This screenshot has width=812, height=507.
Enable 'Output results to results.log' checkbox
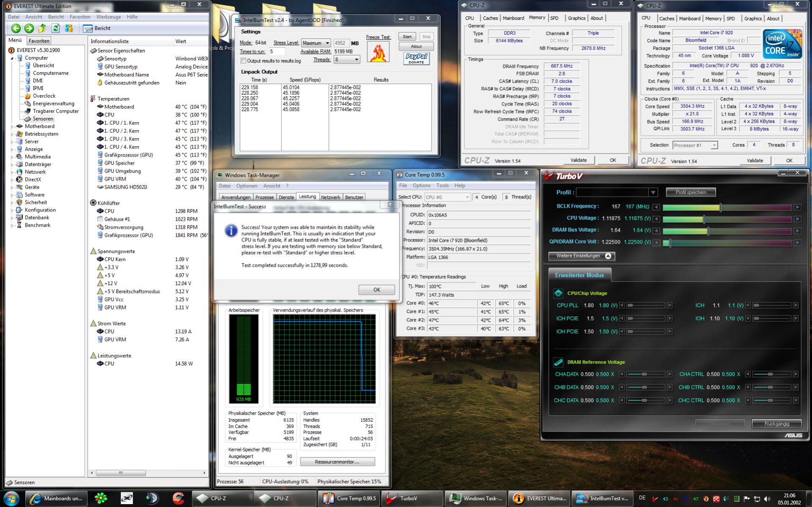coord(243,61)
